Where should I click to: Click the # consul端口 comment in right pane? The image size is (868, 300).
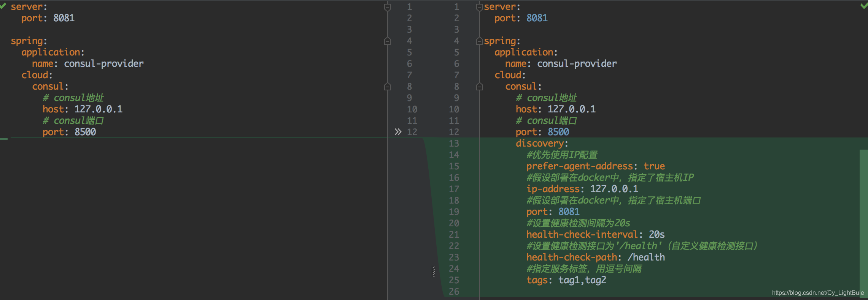[546, 120]
